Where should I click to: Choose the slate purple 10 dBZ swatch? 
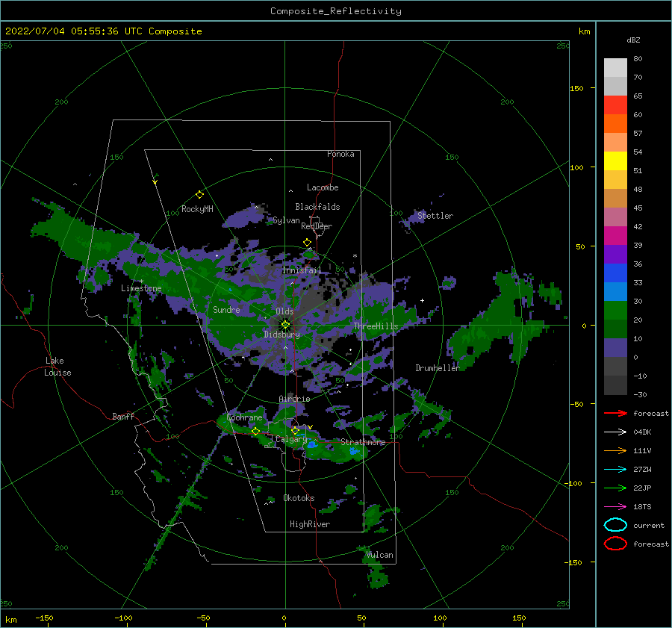[x=615, y=347]
